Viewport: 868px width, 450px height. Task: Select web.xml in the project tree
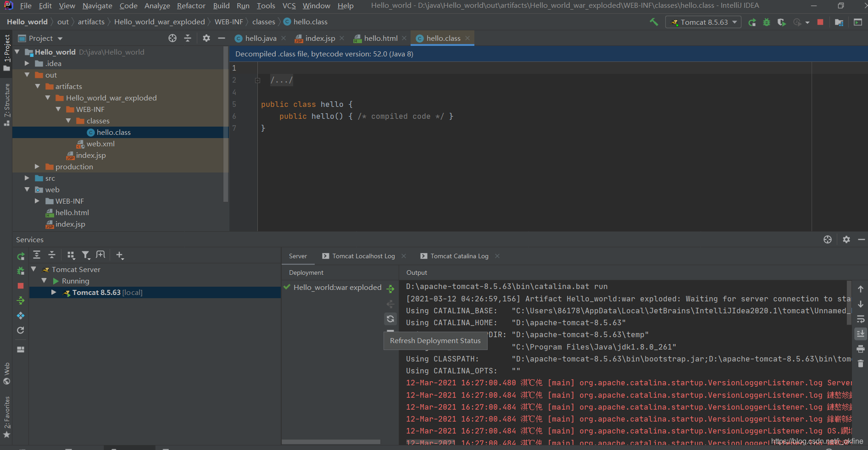point(100,144)
